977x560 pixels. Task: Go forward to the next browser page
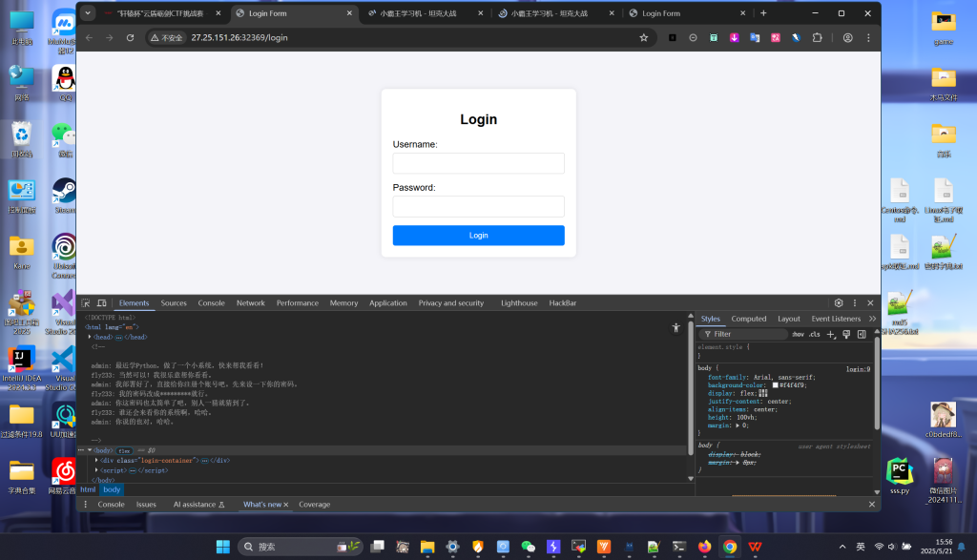click(x=110, y=38)
